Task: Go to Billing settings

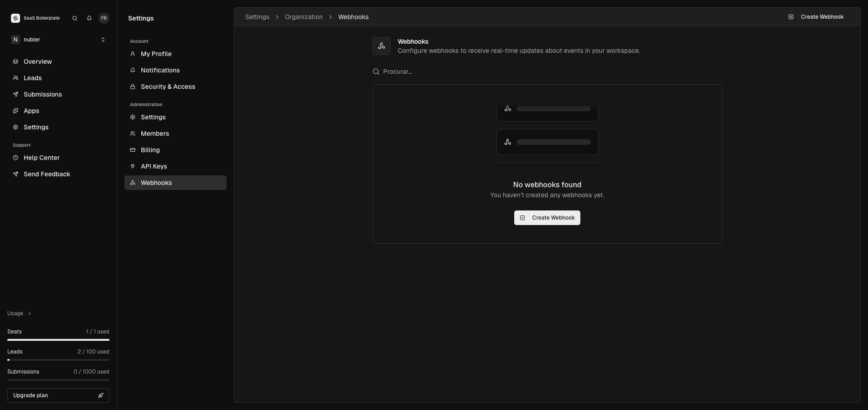Action: (x=150, y=150)
